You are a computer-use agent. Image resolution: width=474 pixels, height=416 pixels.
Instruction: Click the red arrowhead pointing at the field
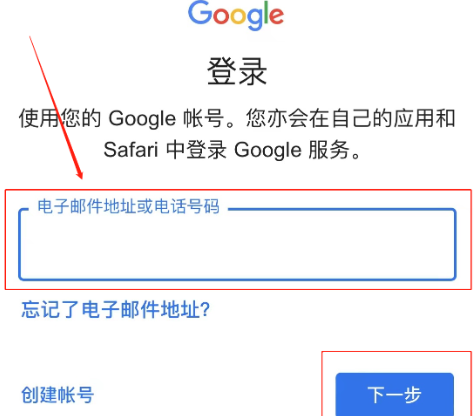[79, 174]
